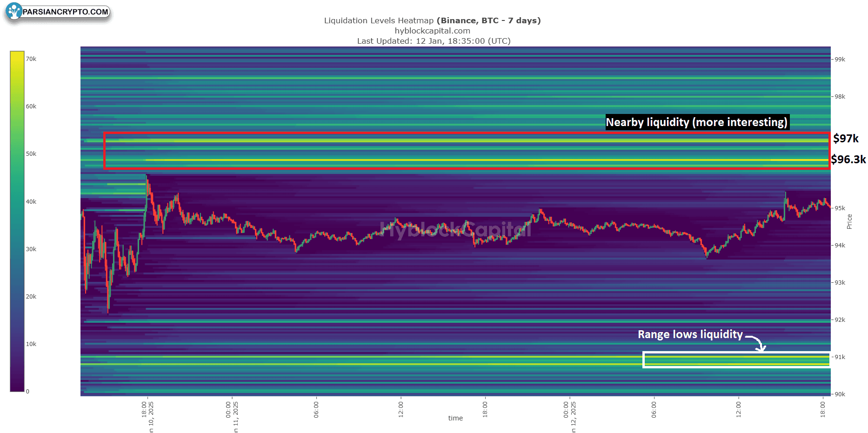Click the 90k price axis label
The image size is (868, 433).
point(840,394)
